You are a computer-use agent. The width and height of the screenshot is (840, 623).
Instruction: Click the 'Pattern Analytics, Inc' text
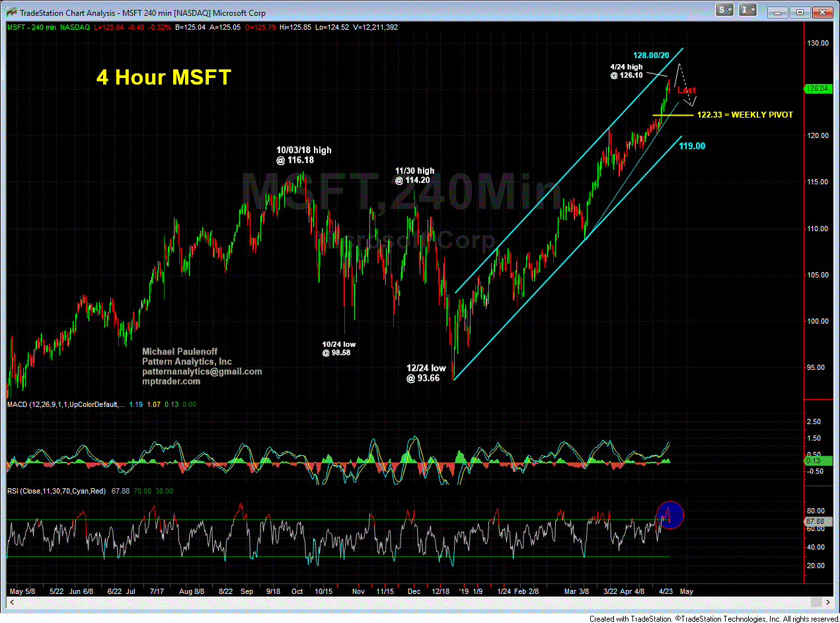pos(187,362)
